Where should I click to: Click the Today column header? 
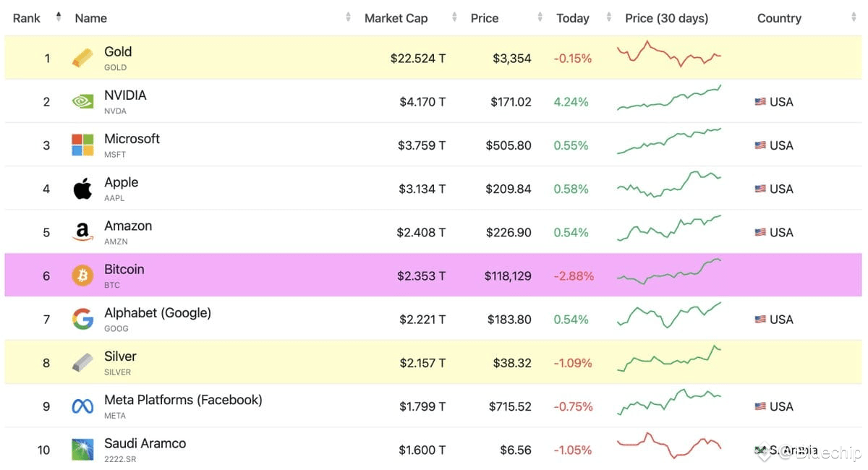[573, 18]
